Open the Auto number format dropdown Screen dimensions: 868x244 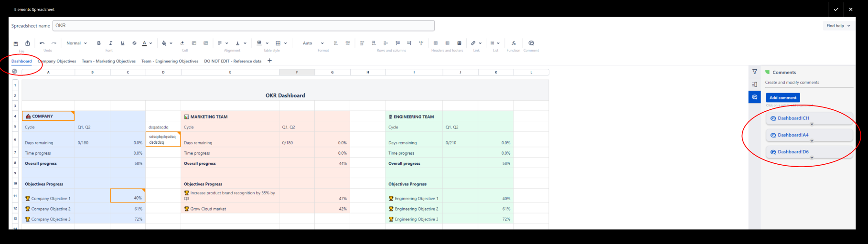(313, 43)
